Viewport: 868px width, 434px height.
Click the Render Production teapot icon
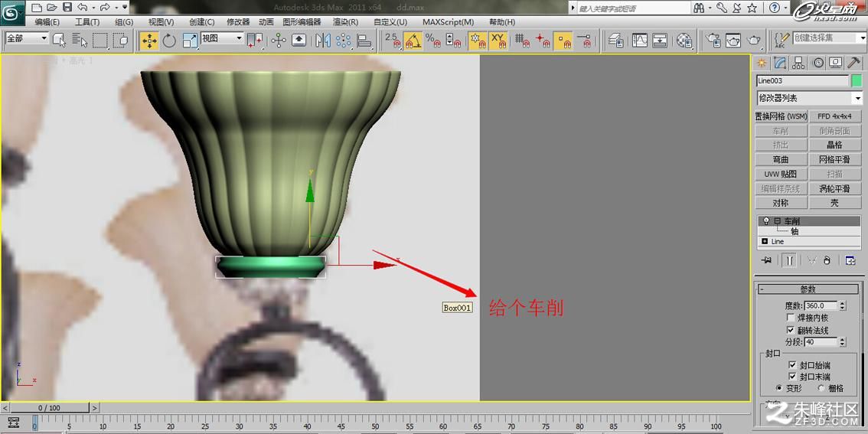753,40
